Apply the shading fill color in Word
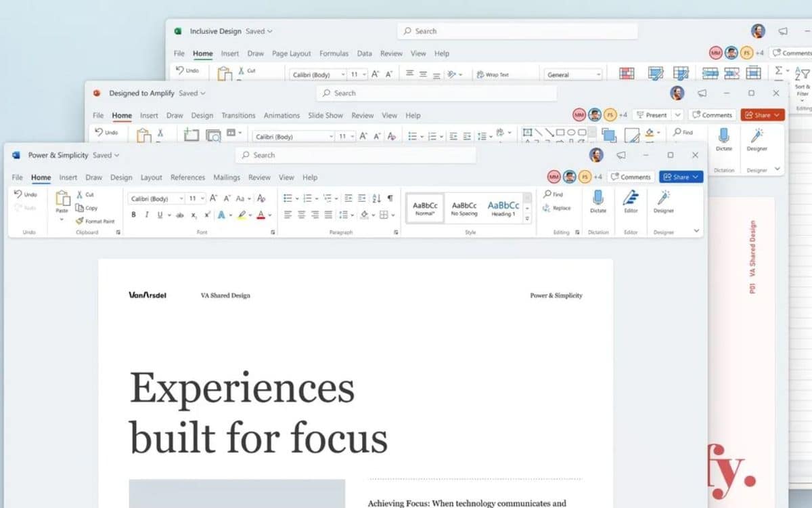This screenshot has height=508, width=812. coord(364,215)
